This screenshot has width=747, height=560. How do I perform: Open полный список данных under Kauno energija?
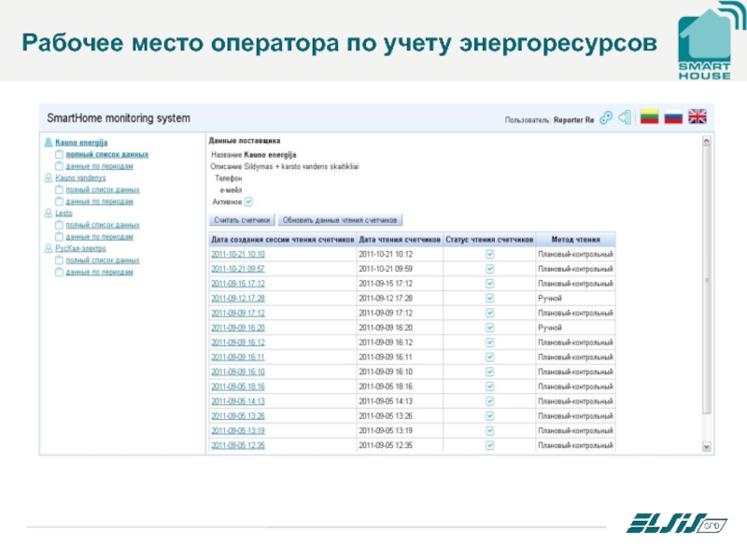107,154
